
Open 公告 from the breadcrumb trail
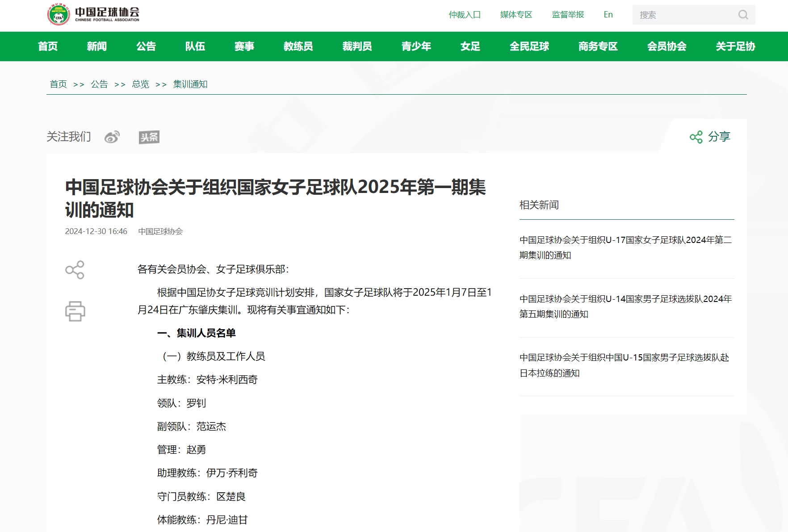[x=100, y=84]
